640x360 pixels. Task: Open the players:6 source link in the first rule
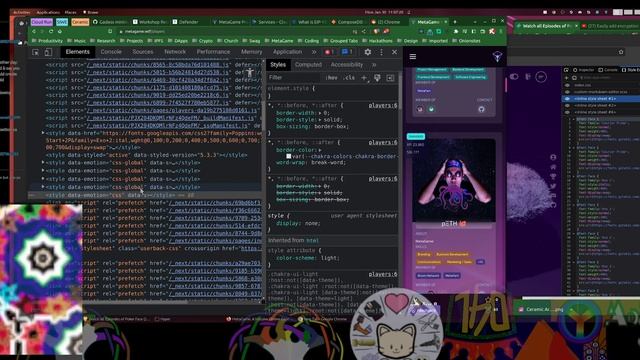coord(383,105)
